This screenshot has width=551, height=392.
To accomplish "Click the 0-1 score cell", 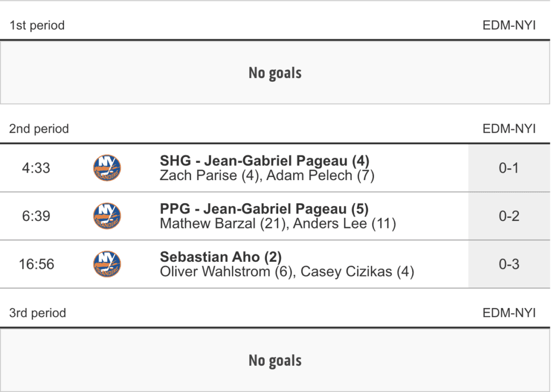I will [508, 168].
